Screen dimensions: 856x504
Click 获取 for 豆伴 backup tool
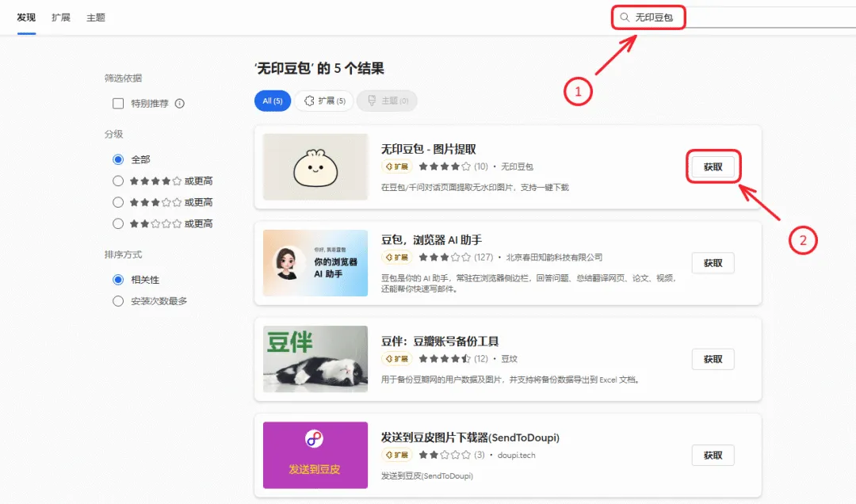(x=713, y=359)
